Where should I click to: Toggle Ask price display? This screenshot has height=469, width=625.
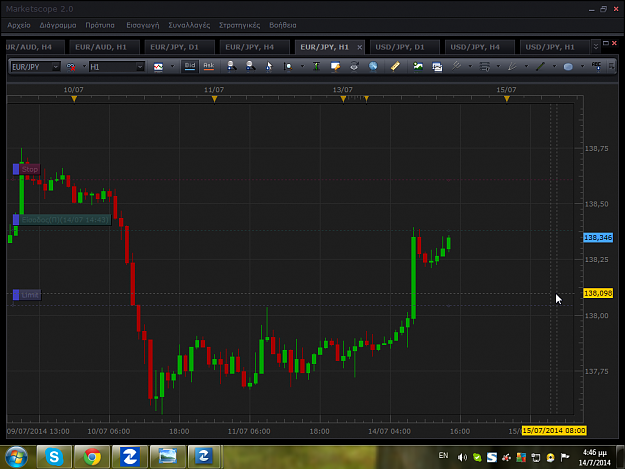coord(209,66)
